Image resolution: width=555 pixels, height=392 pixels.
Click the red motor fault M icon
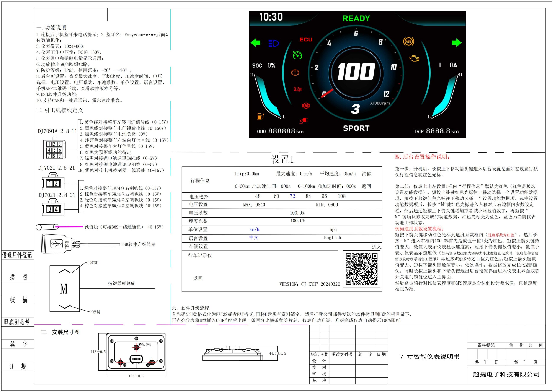pyautogui.click(x=306, y=106)
